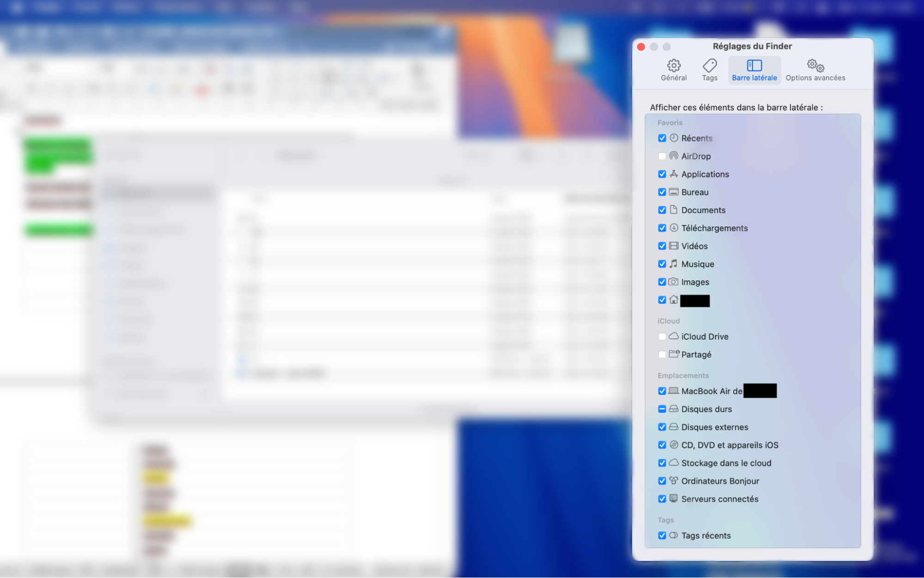Click the sidebar icon on Barre latérale tab
Screen dimensions: 924x578
click(754, 65)
